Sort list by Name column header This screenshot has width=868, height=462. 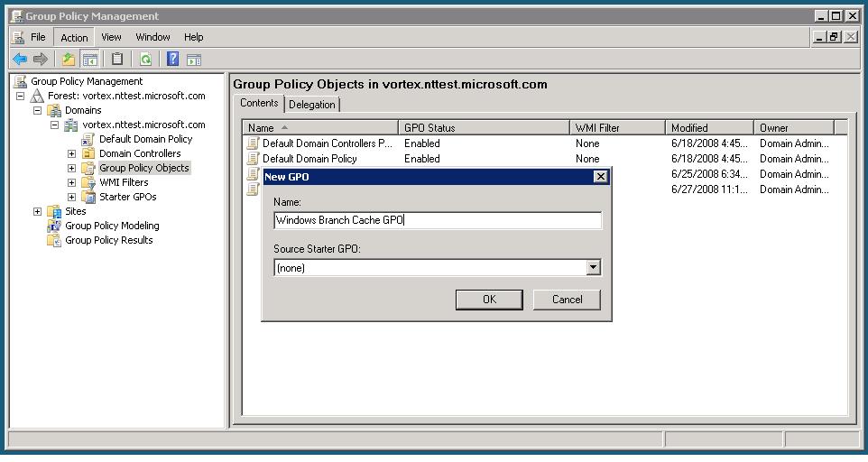point(320,128)
